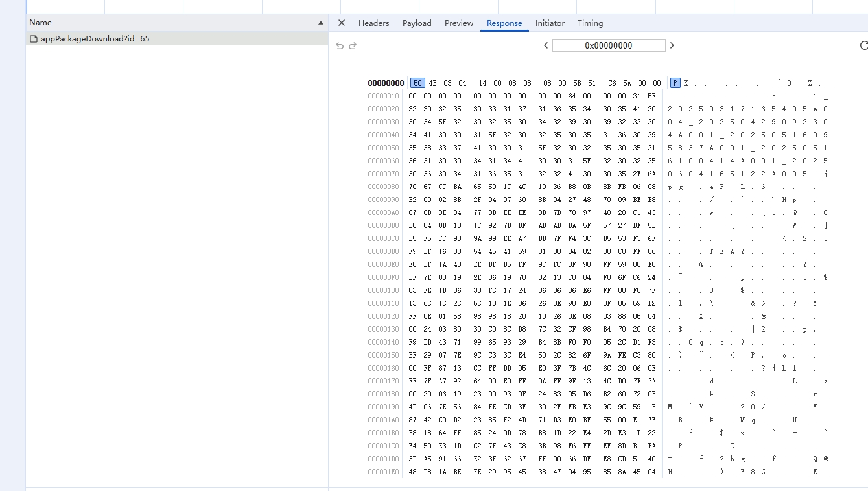This screenshot has width=868, height=491.
Task: Click offset label 000000D0
Action: [x=384, y=251]
